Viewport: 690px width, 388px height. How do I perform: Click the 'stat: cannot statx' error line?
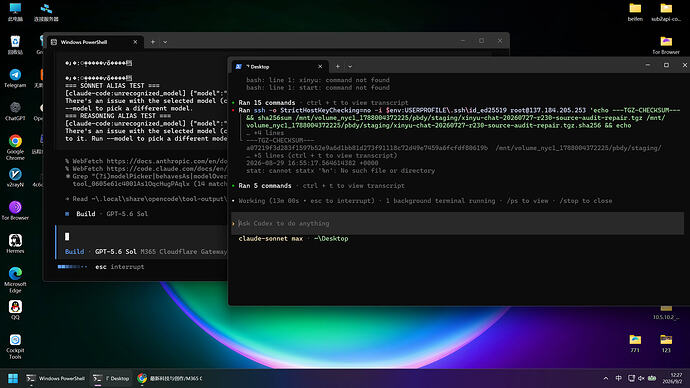pos(340,171)
